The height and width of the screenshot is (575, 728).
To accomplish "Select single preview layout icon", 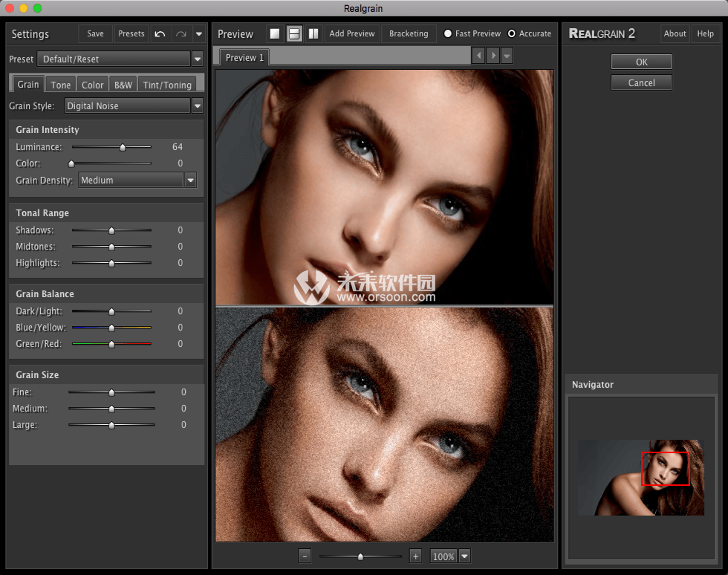I will click(275, 34).
